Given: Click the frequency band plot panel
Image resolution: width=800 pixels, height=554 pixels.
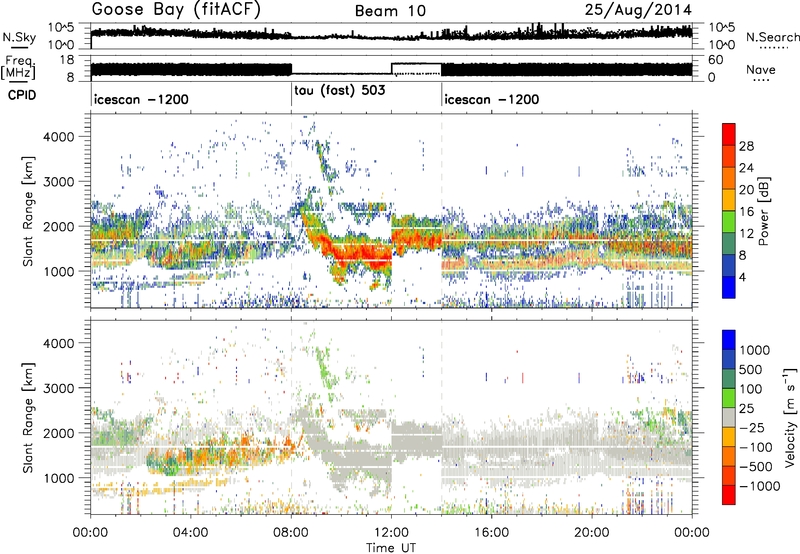Looking at the screenshot, I should point(391,68).
